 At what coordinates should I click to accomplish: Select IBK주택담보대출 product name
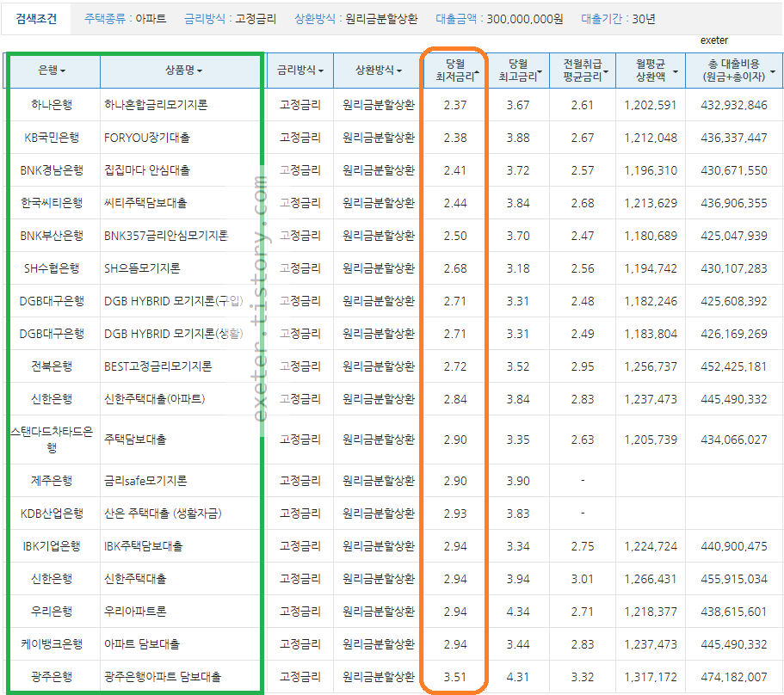pyautogui.click(x=144, y=546)
